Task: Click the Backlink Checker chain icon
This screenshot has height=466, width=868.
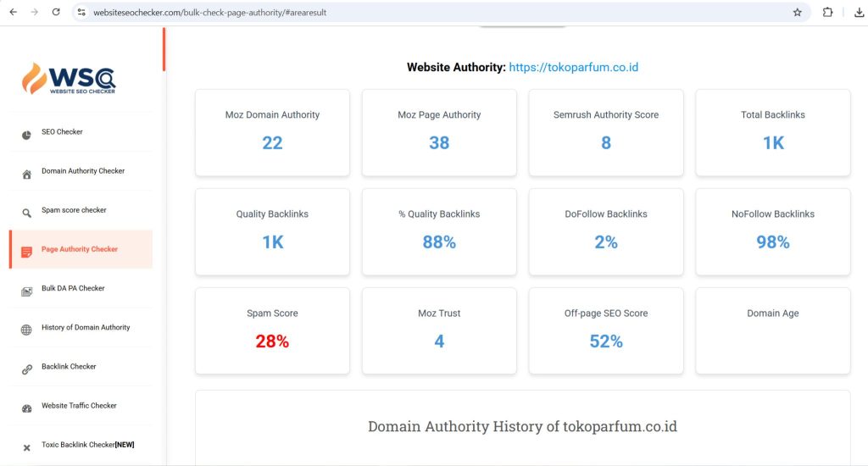Action: [x=26, y=369]
